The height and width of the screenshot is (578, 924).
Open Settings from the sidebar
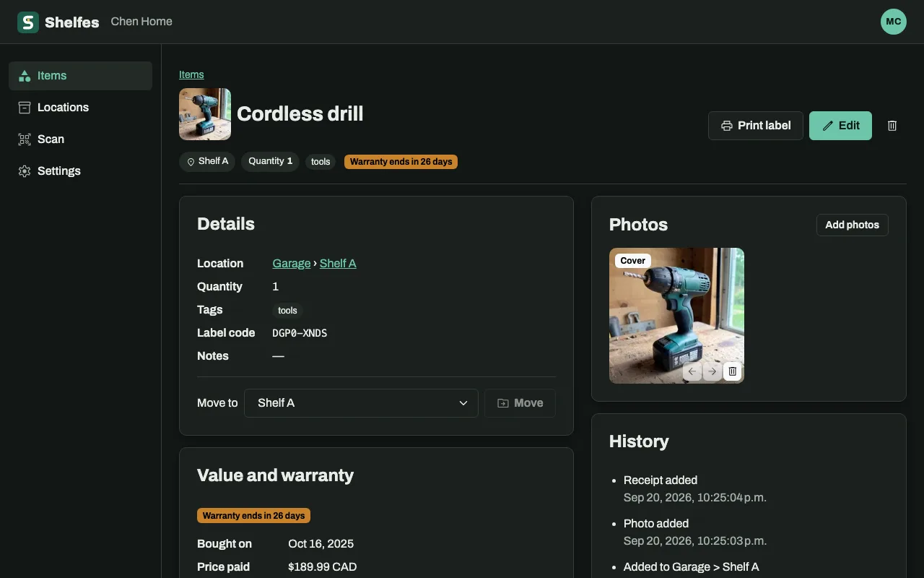tap(80, 171)
